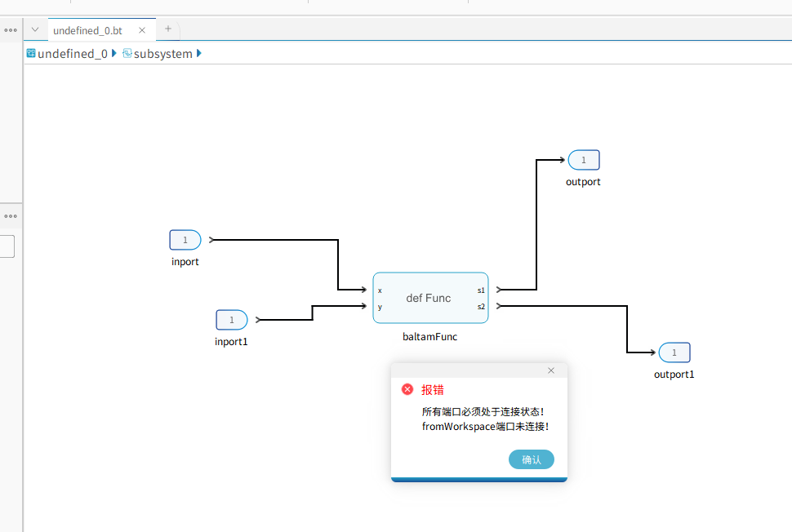Open the lower left panel ellipsis menu

pyautogui.click(x=11, y=216)
